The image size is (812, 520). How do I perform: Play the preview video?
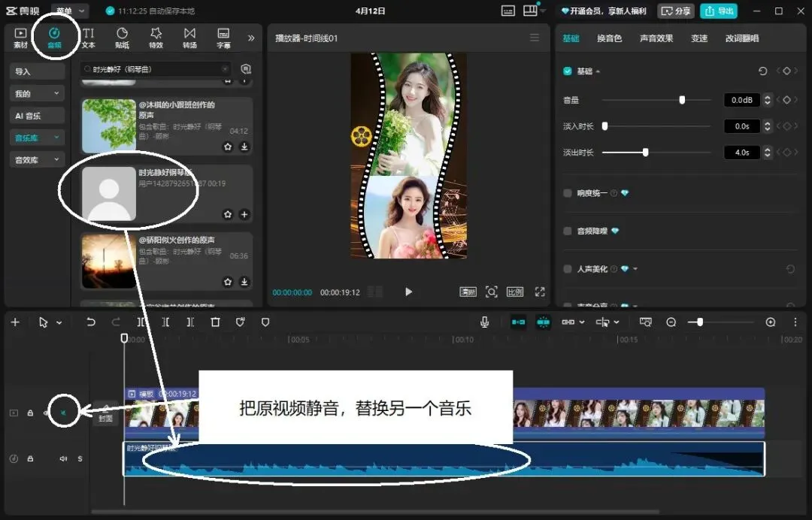tap(408, 292)
